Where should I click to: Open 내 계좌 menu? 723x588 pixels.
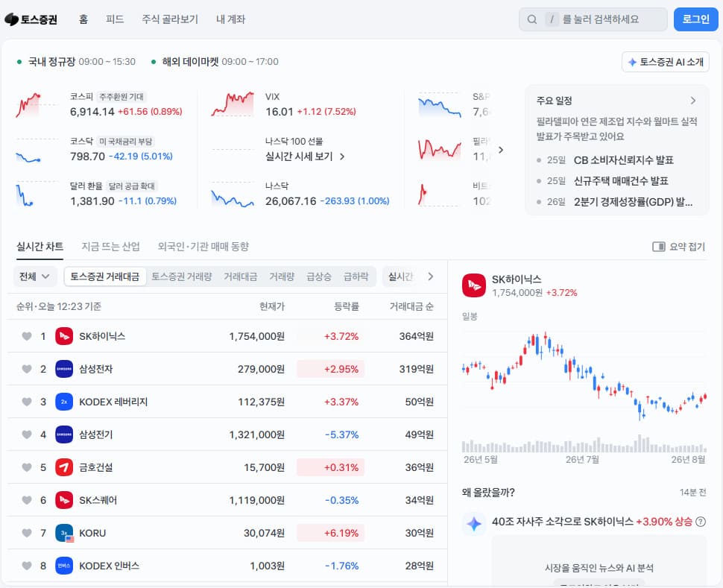(230, 19)
